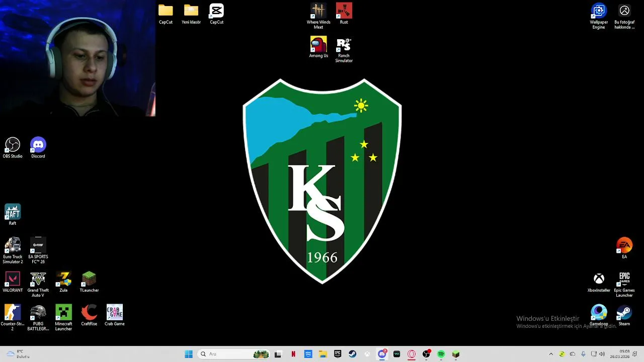Screen dimensions: 644x362
Task: Select the Counter-Strike 2 shortcut
Action: point(13,318)
